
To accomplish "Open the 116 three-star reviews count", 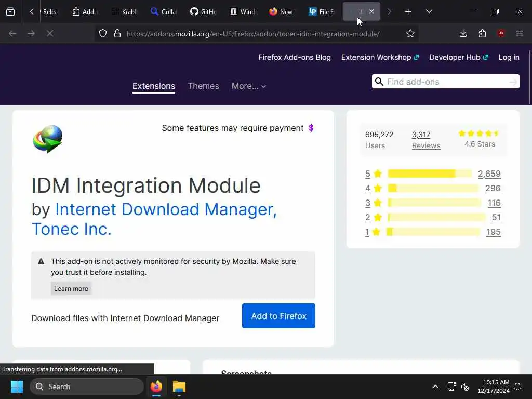I will 494,203.
